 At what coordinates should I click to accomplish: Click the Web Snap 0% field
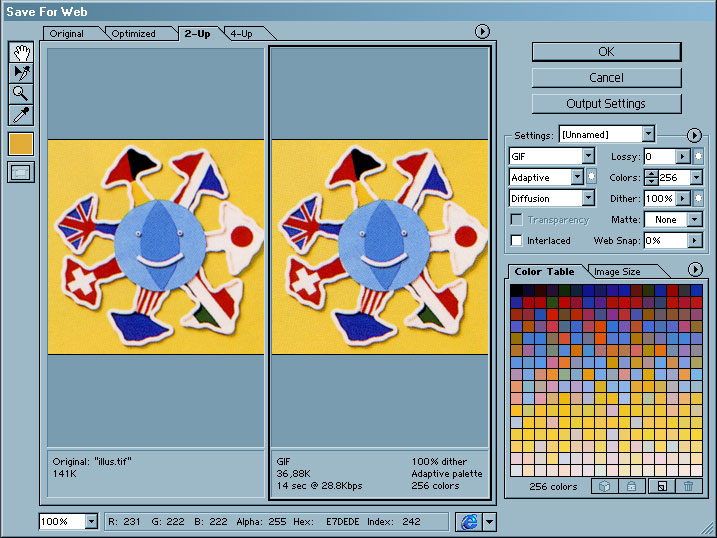tap(666, 240)
